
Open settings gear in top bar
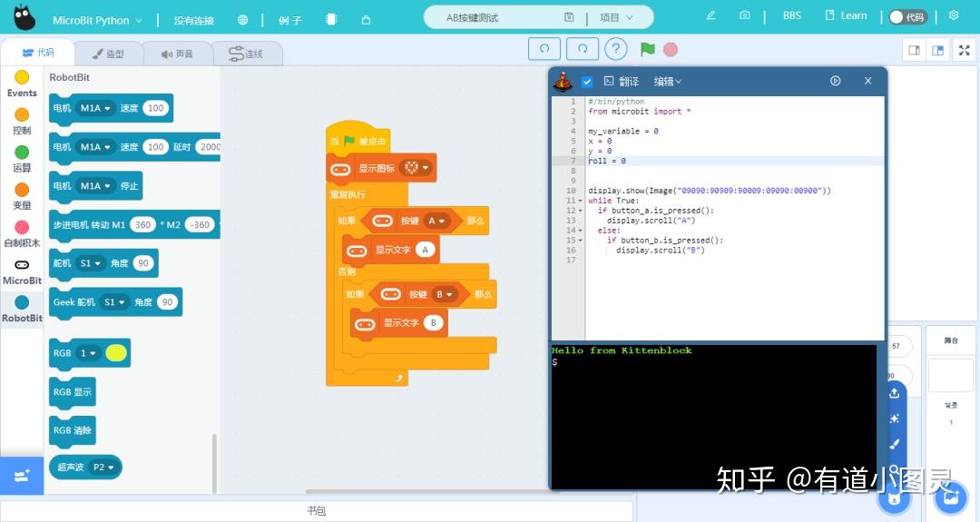click(954, 15)
